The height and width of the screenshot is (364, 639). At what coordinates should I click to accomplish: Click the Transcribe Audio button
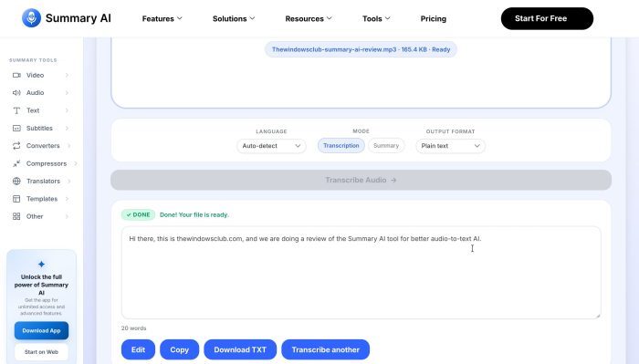pyautogui.click(x=361, y=180)
